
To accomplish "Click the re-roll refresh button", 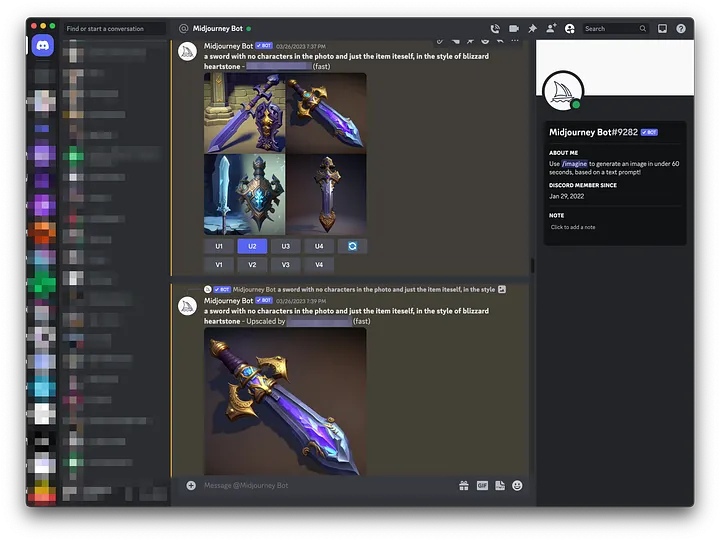I will pyautogui.click(x=352, y=246).
